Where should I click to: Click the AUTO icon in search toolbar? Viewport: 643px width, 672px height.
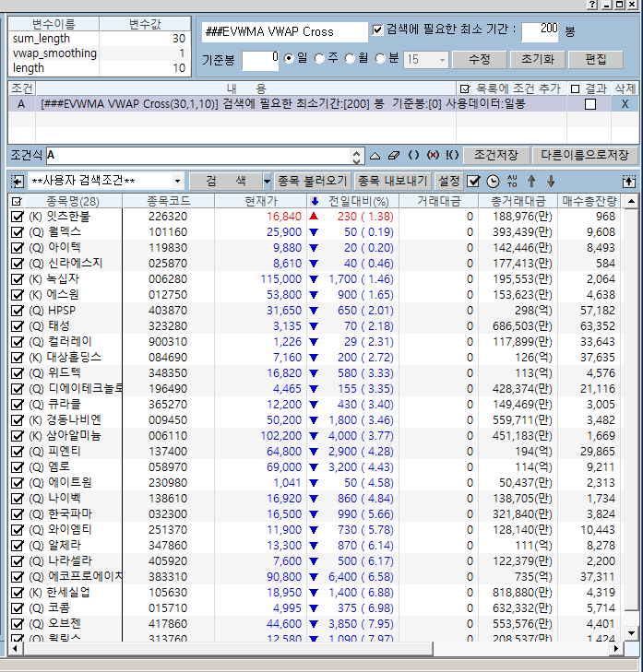pyautogui.click(x=512, y=181)
